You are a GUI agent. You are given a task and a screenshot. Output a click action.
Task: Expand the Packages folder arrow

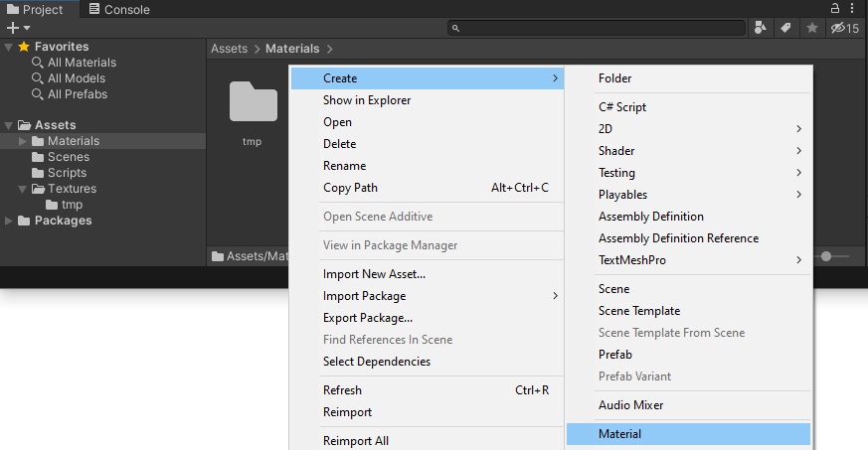tap(9, 221)
